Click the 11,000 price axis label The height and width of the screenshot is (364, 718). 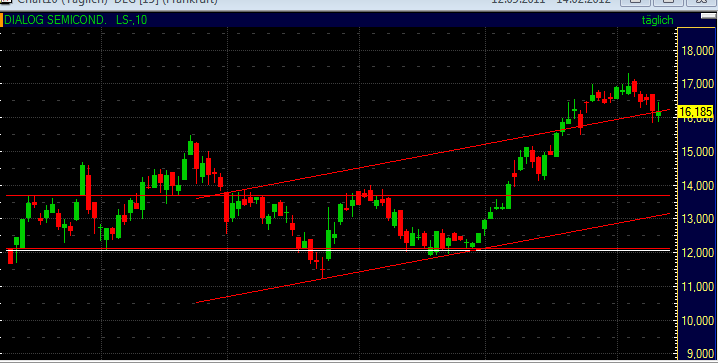[697, 287]
